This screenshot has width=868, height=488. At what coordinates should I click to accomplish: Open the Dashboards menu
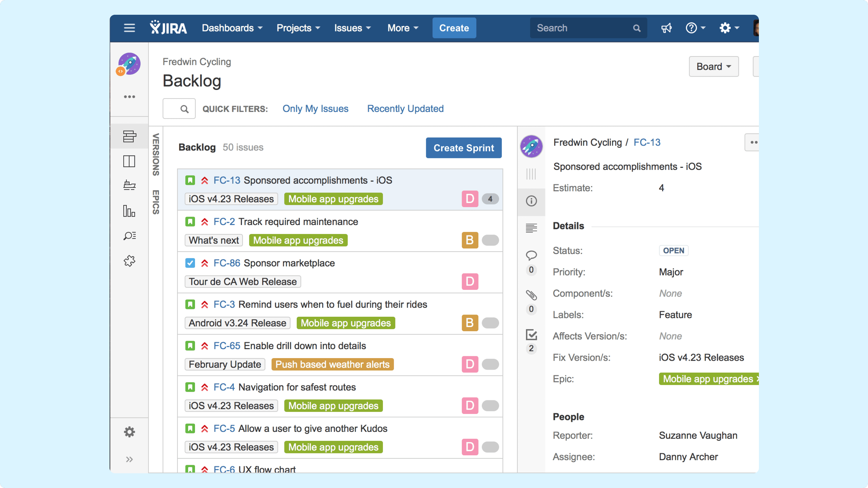click(232, 28)
